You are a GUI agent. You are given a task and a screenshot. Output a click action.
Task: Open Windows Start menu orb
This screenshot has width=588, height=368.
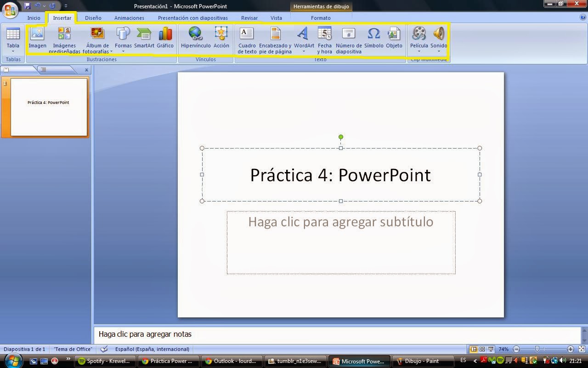12,361
